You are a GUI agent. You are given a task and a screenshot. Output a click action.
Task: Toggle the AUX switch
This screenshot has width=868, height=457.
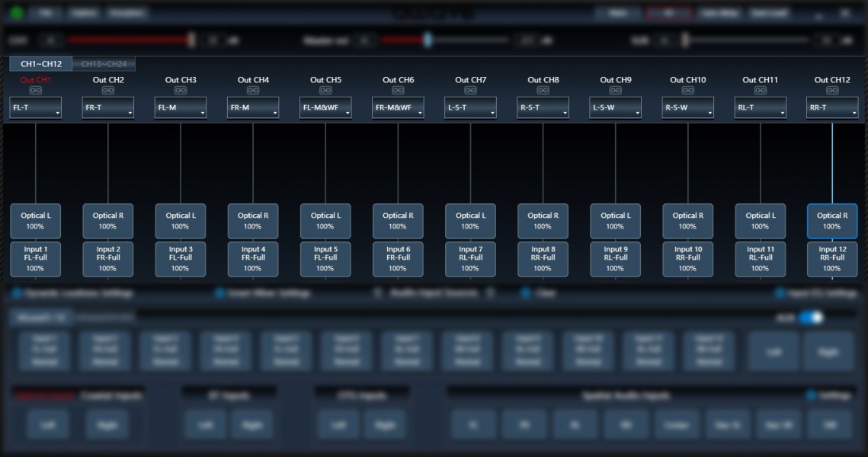[x=811, y=318]
